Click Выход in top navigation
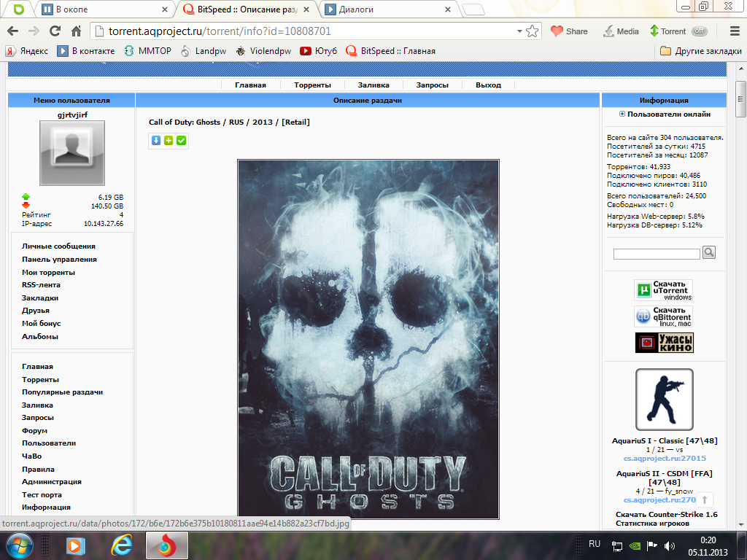This screenshot has width=747, height=560. tap(488, 85)
